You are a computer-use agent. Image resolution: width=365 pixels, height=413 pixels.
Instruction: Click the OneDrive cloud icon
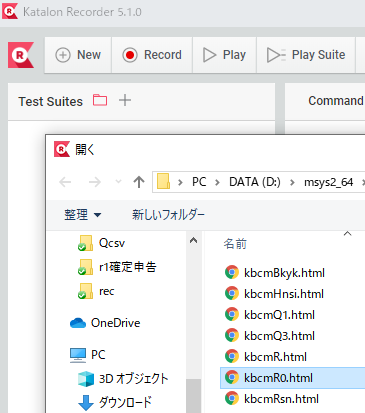(x=78, y=323)
